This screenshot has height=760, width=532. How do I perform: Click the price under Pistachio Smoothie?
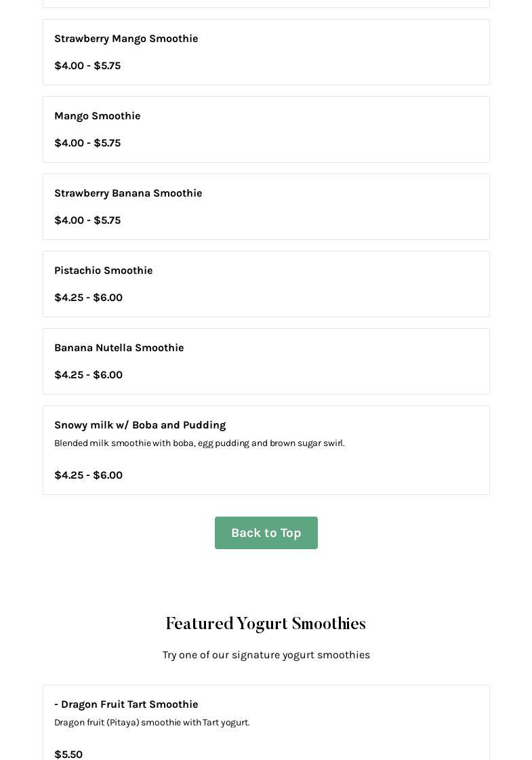pyautogui.click(x=88, y=298)
